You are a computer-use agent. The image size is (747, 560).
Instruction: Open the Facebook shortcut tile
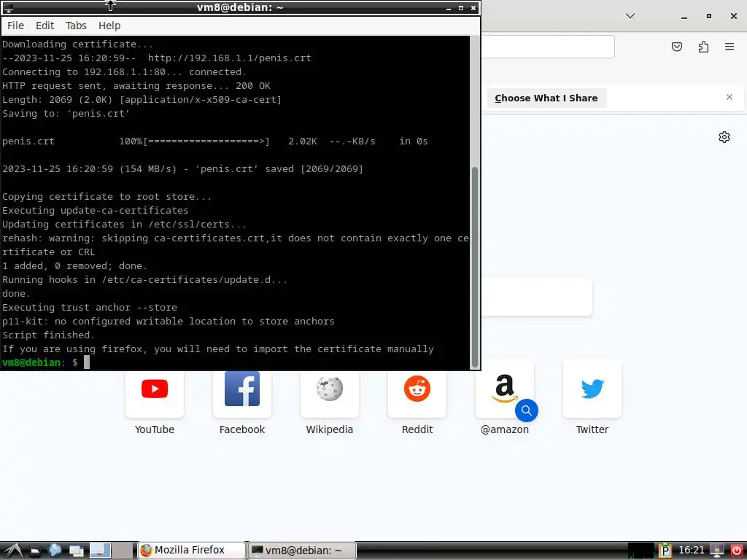click(242, 394)
